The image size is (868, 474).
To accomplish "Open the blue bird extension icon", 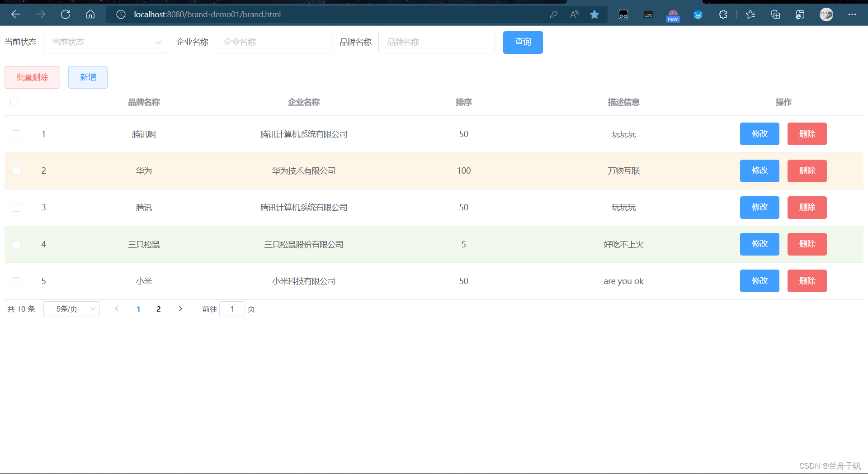I will pos(698,14).
